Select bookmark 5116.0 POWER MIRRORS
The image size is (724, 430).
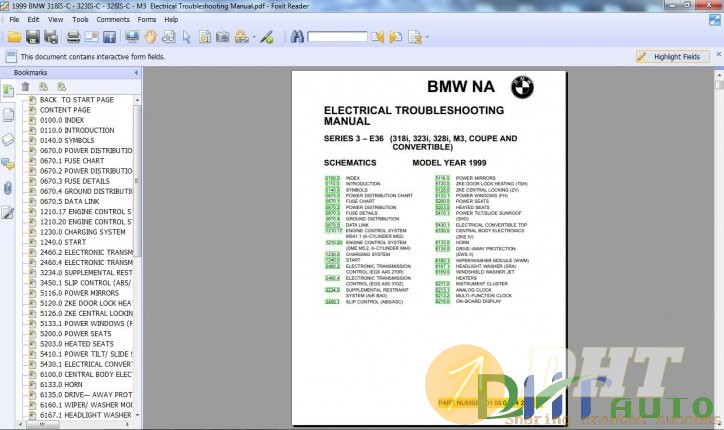[x=79, y=293]
